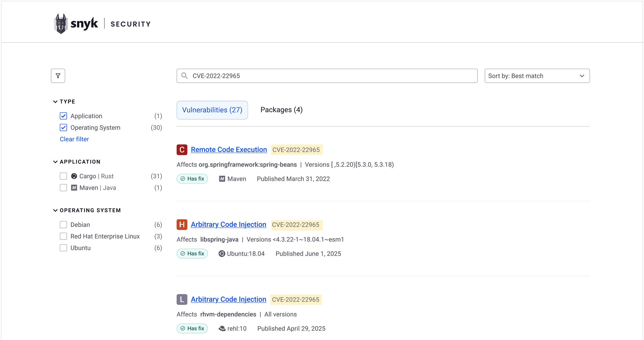Click the Maven icon in first result
644x340 pixels.
point(222,179)
